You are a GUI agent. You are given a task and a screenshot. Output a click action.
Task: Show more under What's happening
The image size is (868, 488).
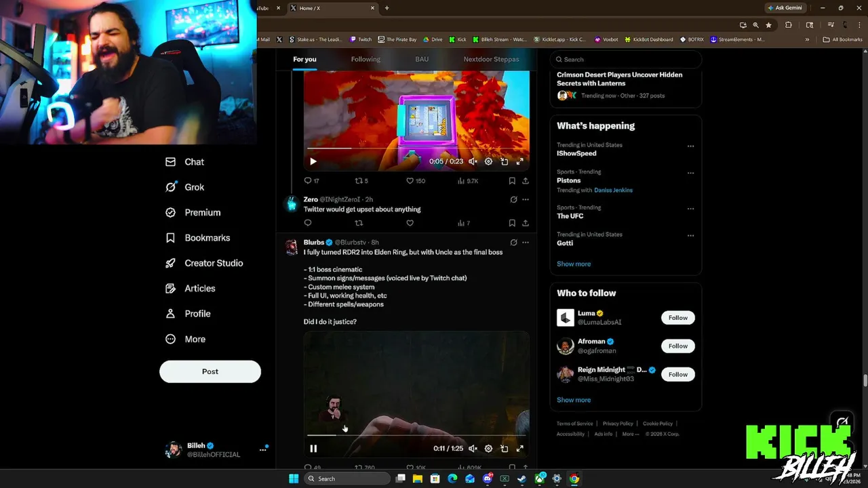coord(574,264)
